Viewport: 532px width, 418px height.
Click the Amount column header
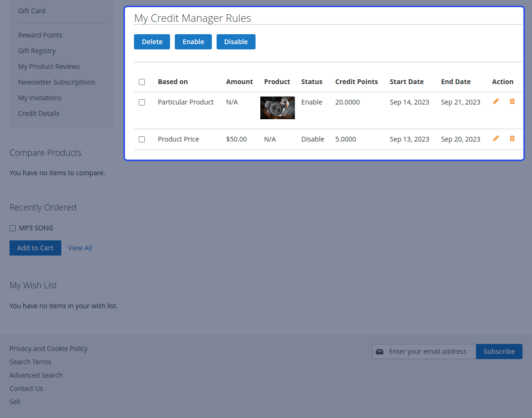239,82
